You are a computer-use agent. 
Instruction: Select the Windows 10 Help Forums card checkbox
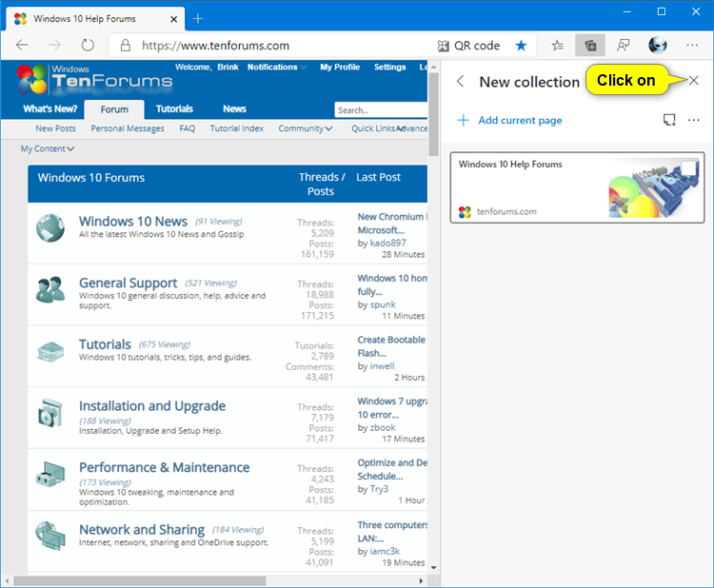[688, 168]
